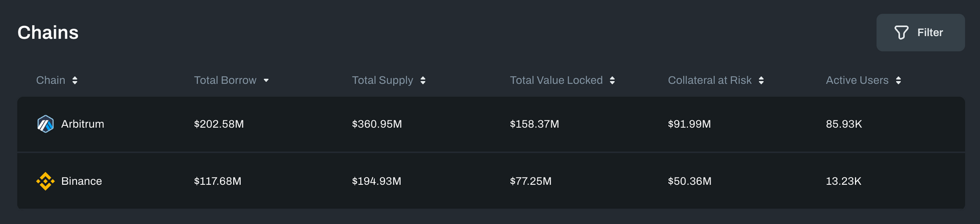The height and width of the screenshot is (224, 980).
Task: Click the Collateral at Risk sort arrows
Action: click(x=761, y=81)
